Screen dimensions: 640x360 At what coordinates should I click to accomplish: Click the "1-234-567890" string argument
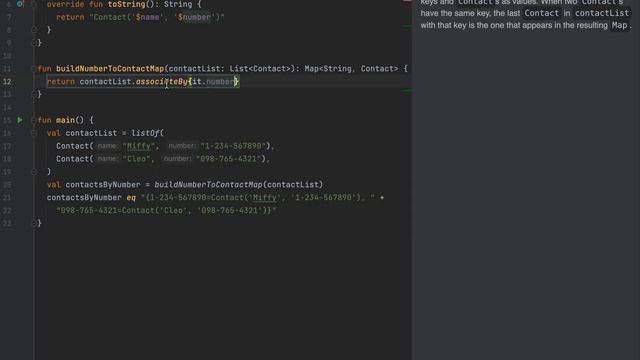coord(233,146)
